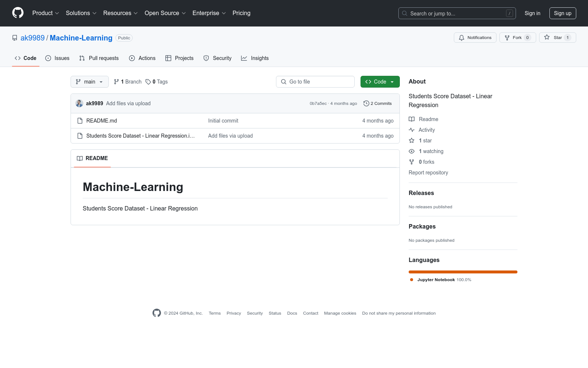The image size is (588, 368).
Task: Focus the Go to file input
Action: pos(315,82)
